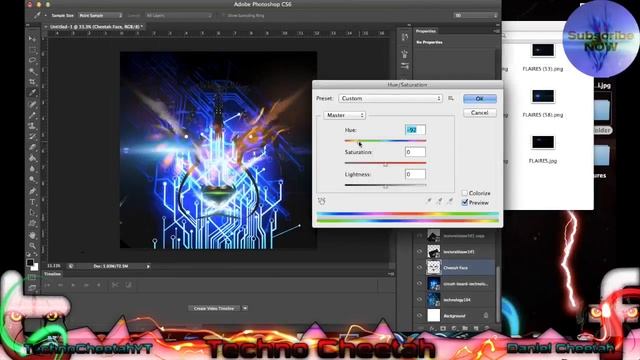
Task: Select FLAIRES (53).png thumbnail in Finder window
Action: point(543,50)
